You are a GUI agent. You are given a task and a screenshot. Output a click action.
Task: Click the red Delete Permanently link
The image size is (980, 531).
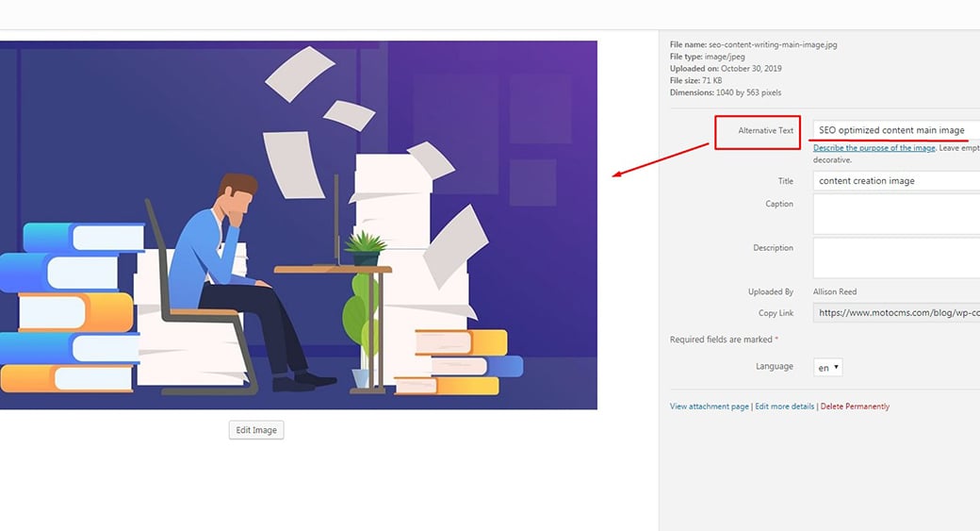(x=855, y=407)
